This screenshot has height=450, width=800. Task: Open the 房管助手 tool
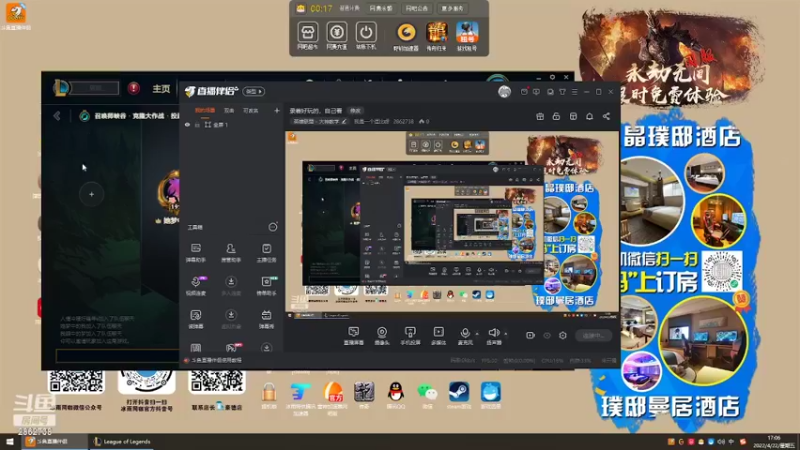pyautogui.click(x=231, y=253)
